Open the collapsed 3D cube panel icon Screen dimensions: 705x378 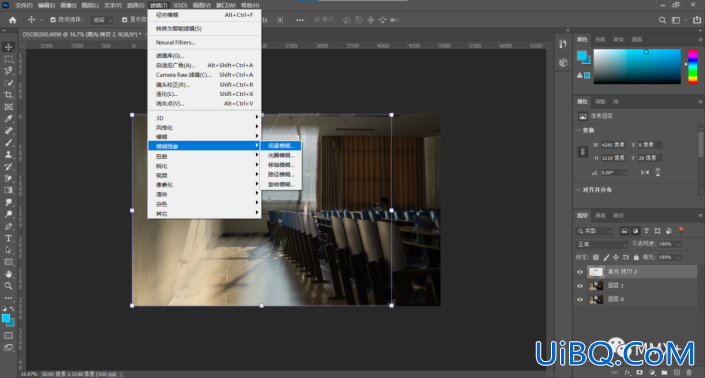click(x=563, y=62)
